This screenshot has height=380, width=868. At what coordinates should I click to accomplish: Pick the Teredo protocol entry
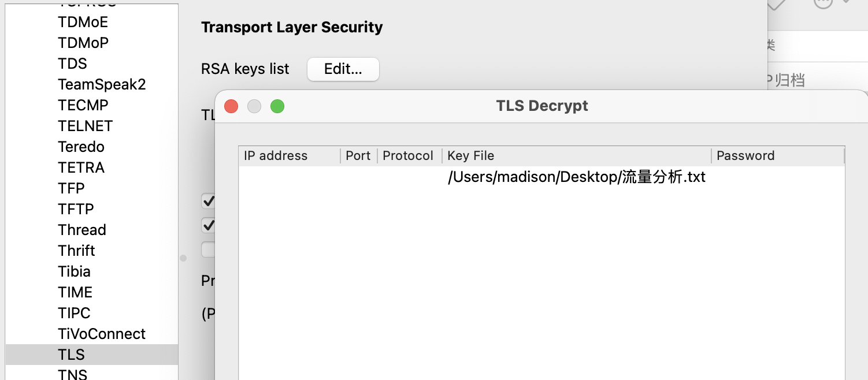tap(81, 147)
